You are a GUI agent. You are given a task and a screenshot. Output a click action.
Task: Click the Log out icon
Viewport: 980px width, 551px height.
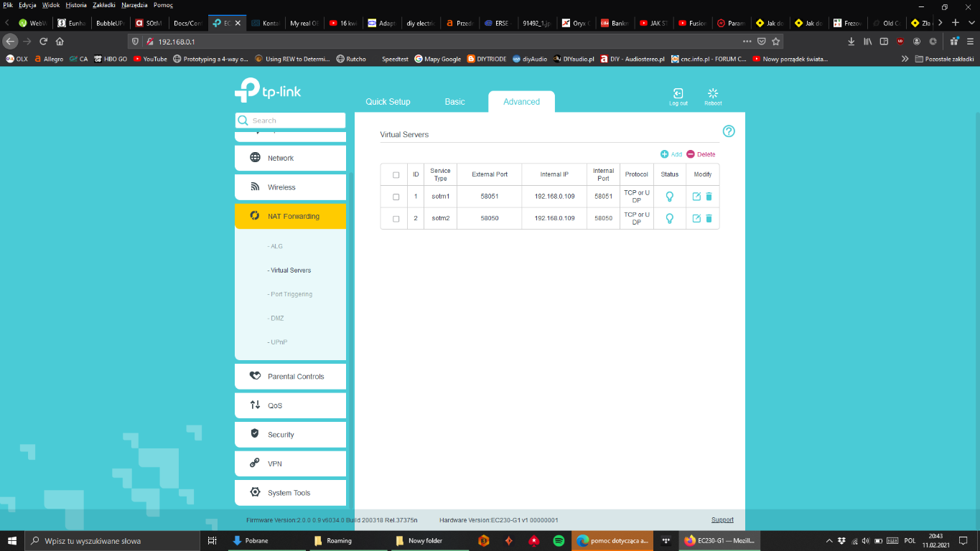(x=678, y=94)
